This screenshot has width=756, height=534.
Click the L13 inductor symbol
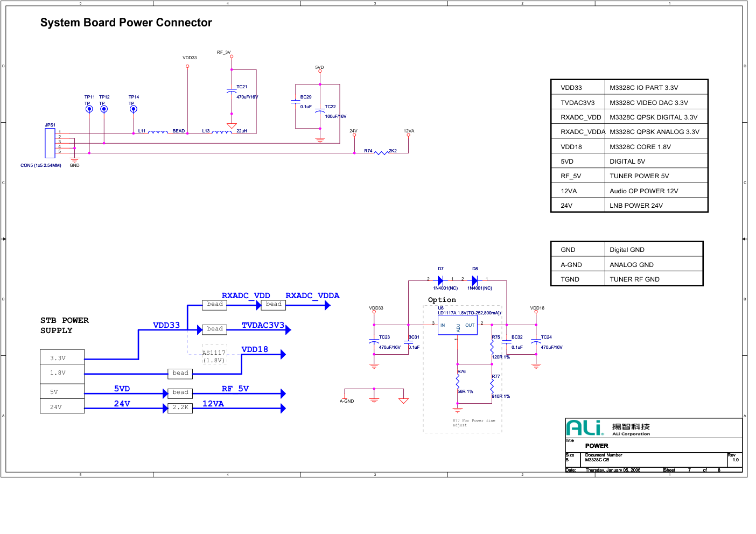[222, 132]
